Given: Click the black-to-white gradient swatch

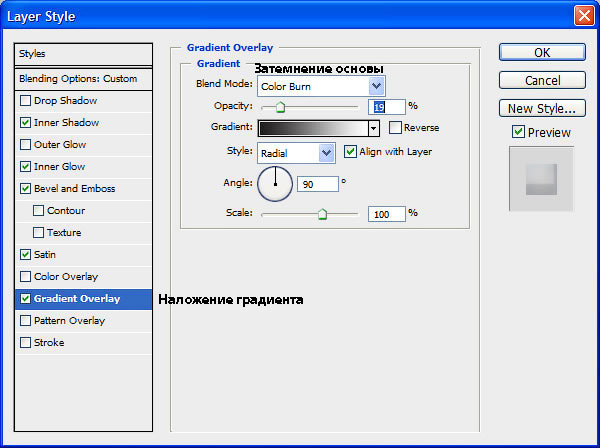Looking at the screenshot, I should pos(313,129).
